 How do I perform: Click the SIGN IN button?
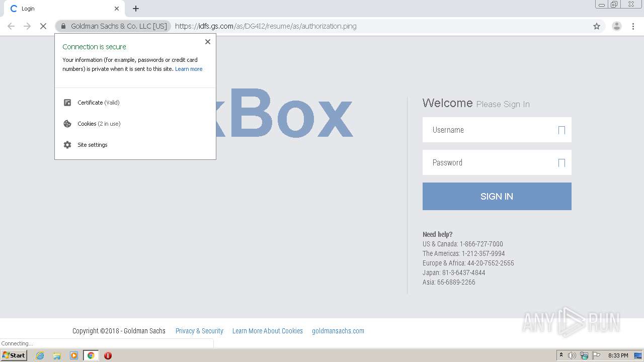pyautogui.click(x=497, y=196)
